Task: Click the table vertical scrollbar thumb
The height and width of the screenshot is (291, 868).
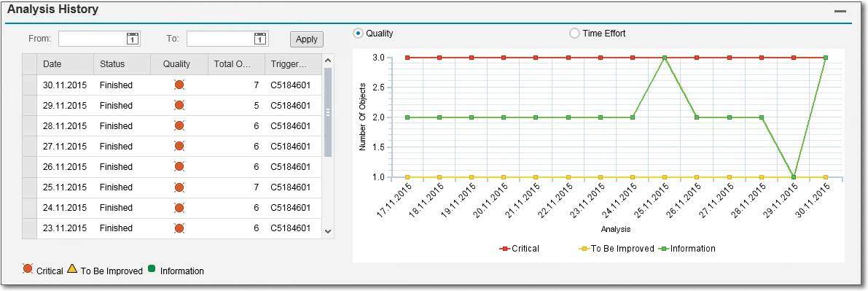Action: (328, 112)
